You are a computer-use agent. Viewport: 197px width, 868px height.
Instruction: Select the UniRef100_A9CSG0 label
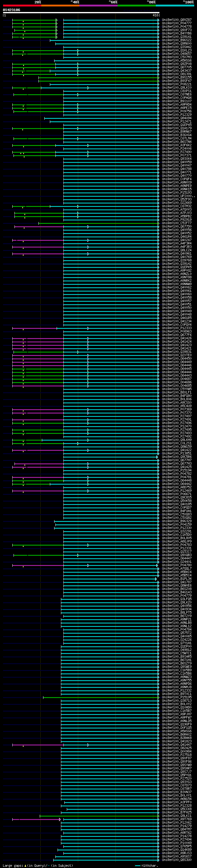click(176, 403)
